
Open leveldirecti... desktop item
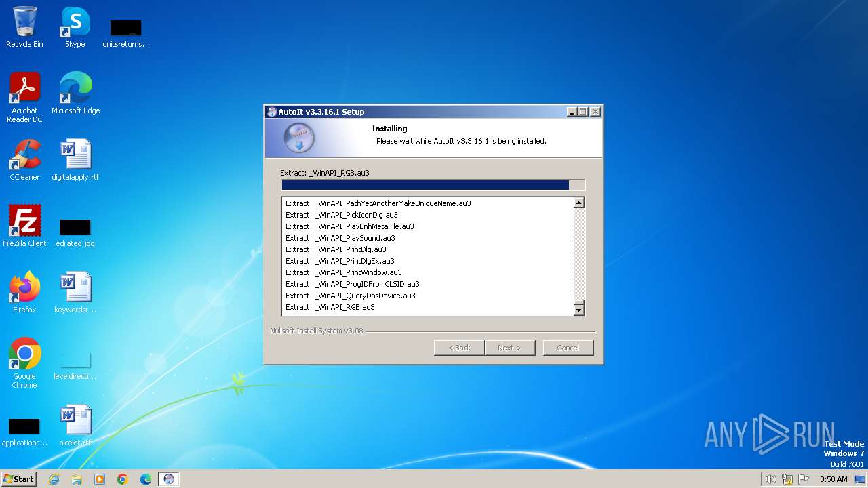pyautogui.click(x=75, y=365)
